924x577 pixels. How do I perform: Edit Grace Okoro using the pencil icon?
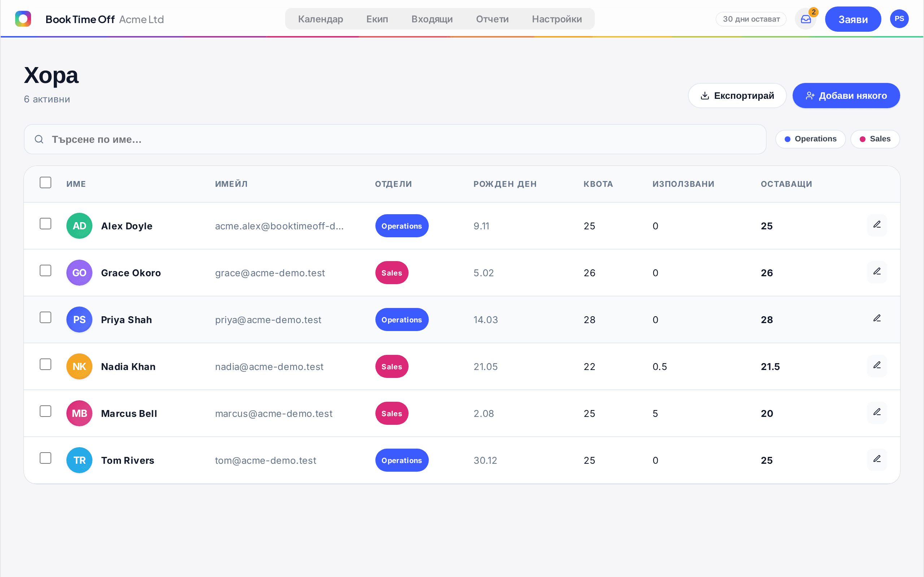pyautogui.click(x=877, y=272)
